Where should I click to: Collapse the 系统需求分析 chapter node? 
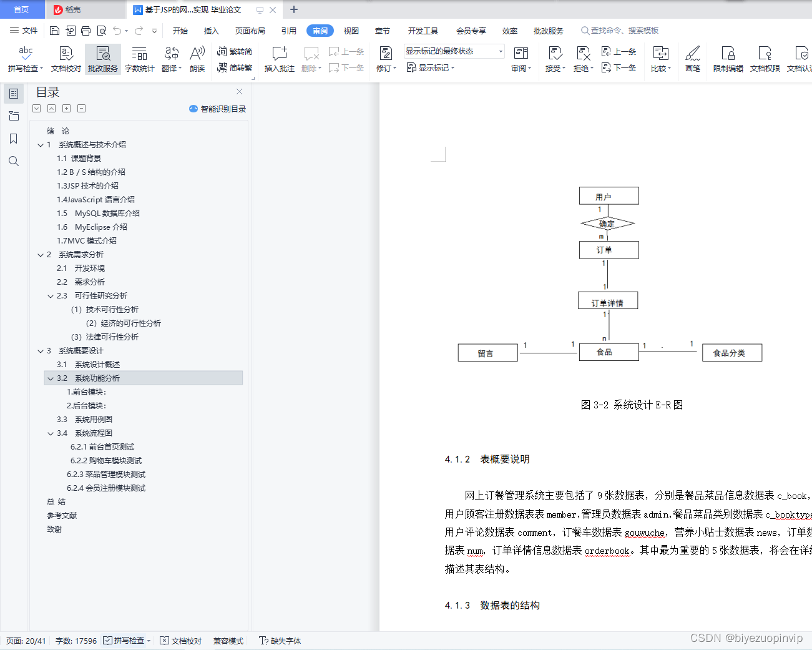(x=41, y=255)
